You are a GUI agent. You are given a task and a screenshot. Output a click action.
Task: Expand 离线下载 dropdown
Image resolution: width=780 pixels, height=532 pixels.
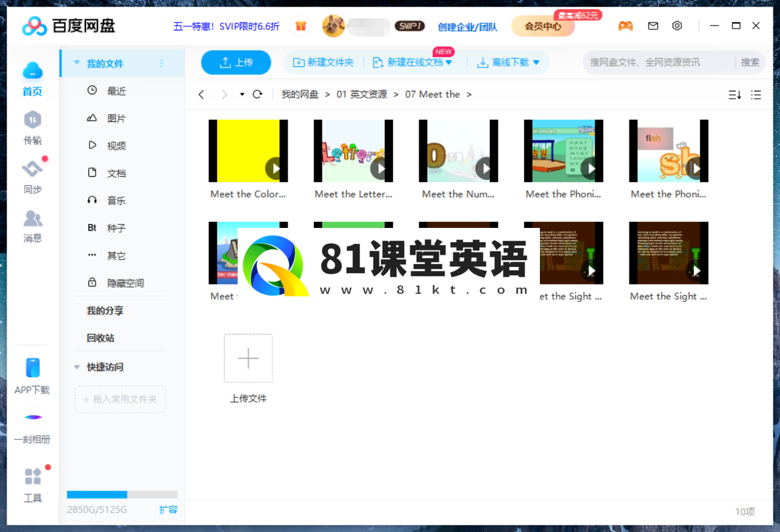click(x=536, y=62)
